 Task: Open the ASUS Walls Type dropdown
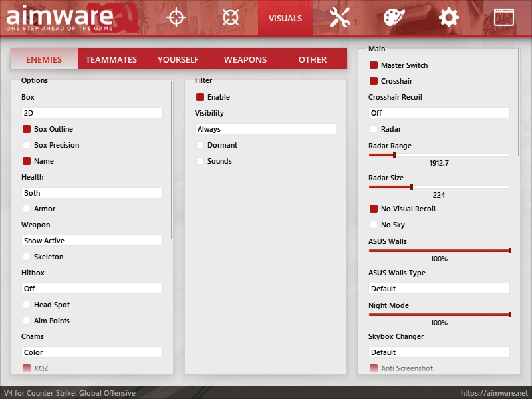click(439, 289)
